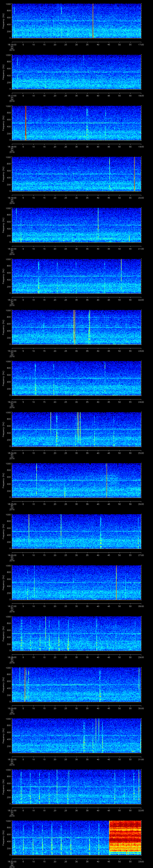Click the 18:28:00 start time label
The image size is (153, 868).
pos(12,657)
